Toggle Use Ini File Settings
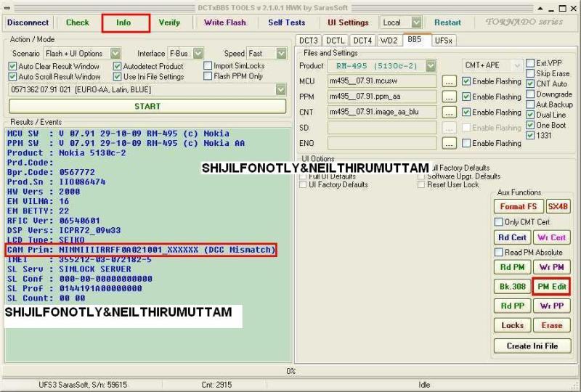 (117, 77)
